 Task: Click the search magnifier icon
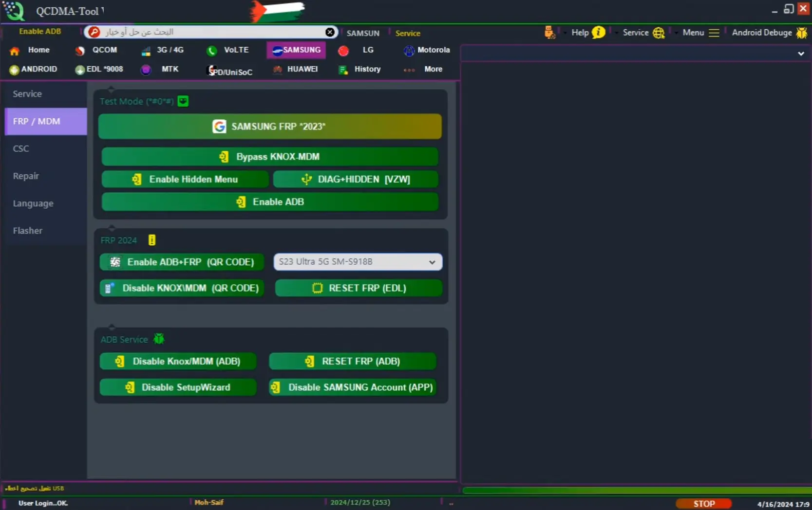click(94, 32)
